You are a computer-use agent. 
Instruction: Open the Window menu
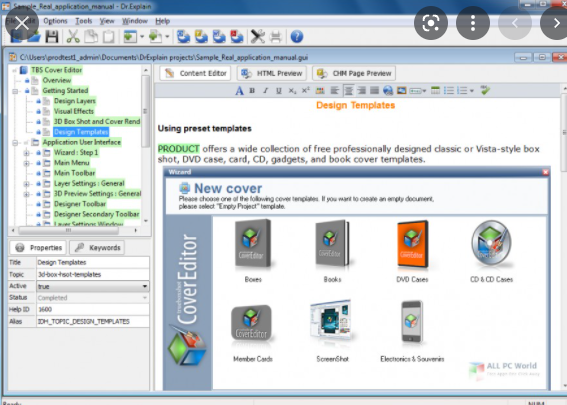click(x=135, y=21)
